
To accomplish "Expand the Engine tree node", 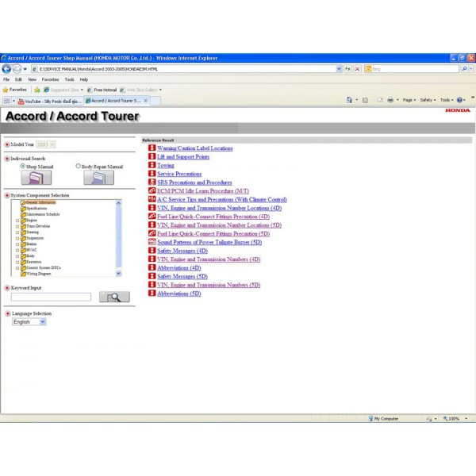I will (x=17, y=221).
